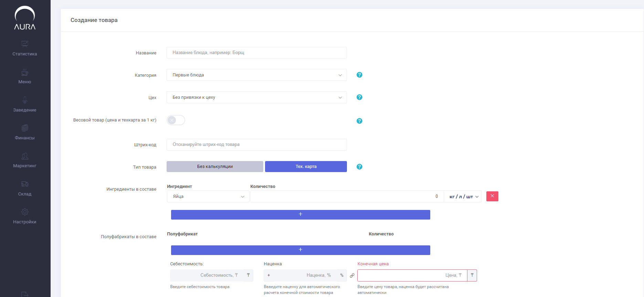
Task: Show help for the Категория field
Action: coord(359,75)
